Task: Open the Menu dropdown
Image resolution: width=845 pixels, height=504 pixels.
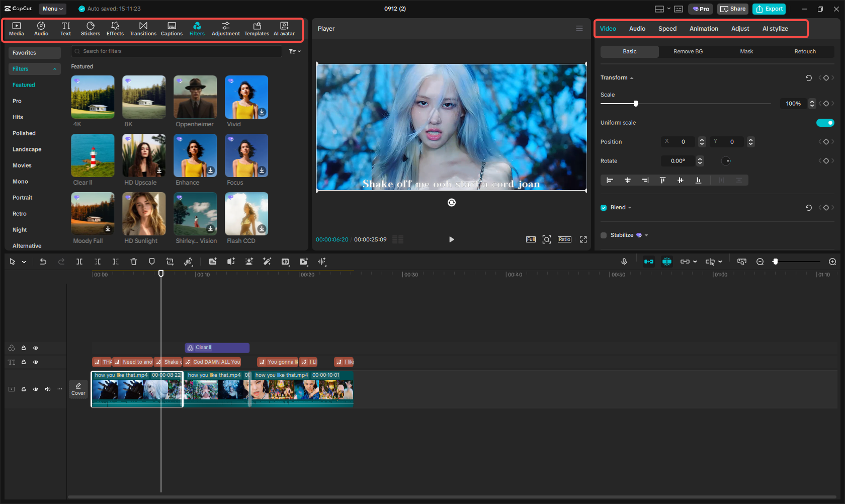Action: coord(52,9)
